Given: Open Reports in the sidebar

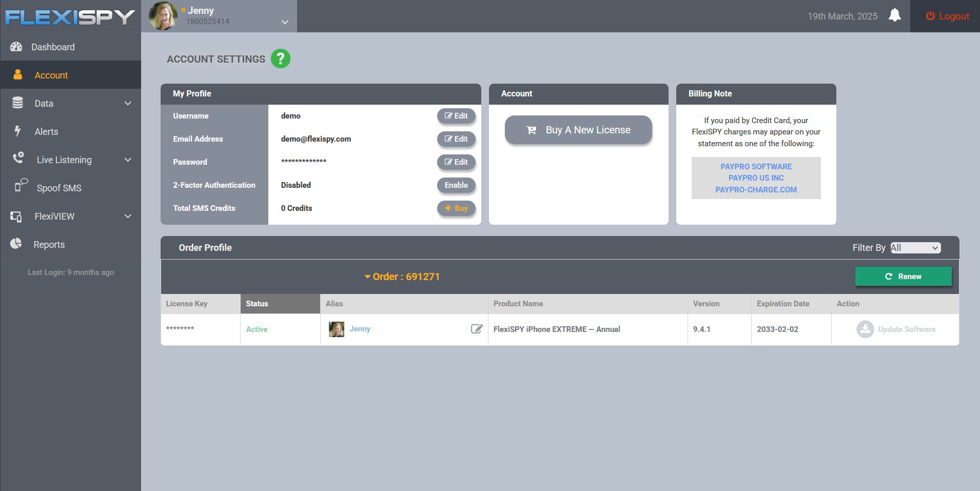Looking at the screenshot, I should (70, 244).
